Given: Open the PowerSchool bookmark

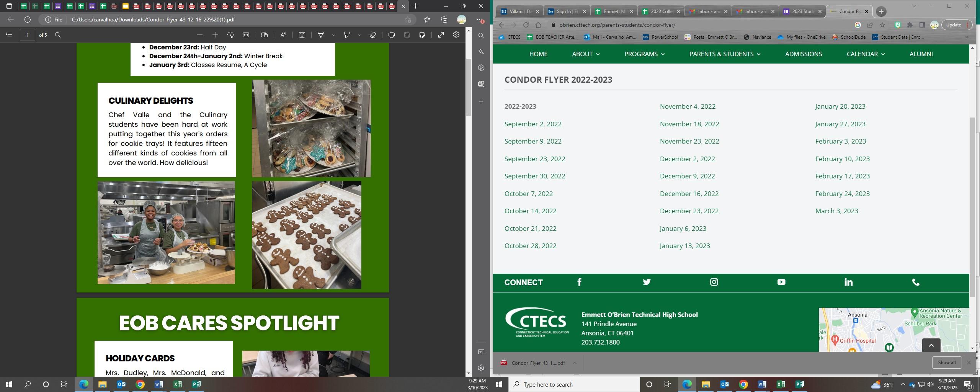Looking at the screenshot, I should 660,37.
